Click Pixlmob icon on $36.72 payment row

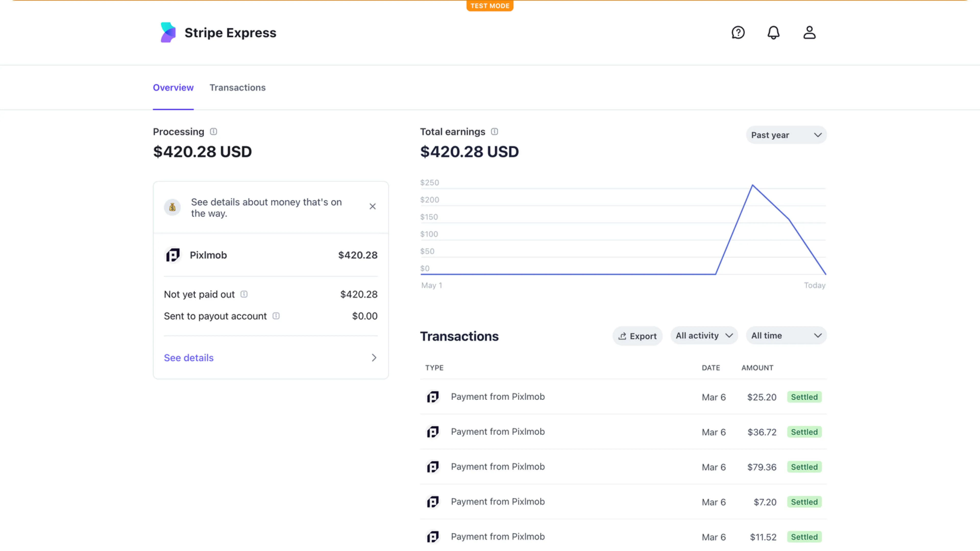click(433, 432)
